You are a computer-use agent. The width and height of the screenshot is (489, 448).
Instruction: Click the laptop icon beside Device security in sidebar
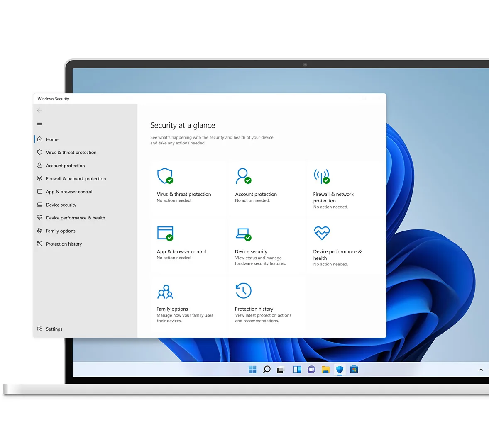pos(39,205)
